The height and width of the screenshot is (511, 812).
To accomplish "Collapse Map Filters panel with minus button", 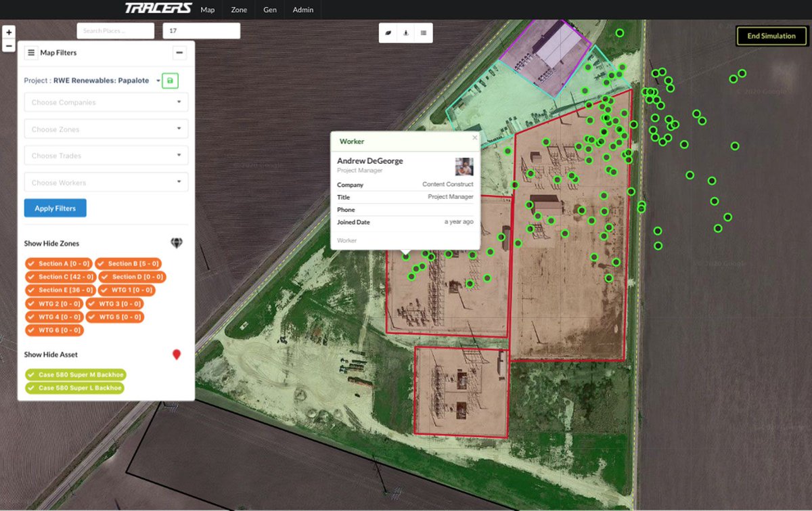I will pos(179,53).
